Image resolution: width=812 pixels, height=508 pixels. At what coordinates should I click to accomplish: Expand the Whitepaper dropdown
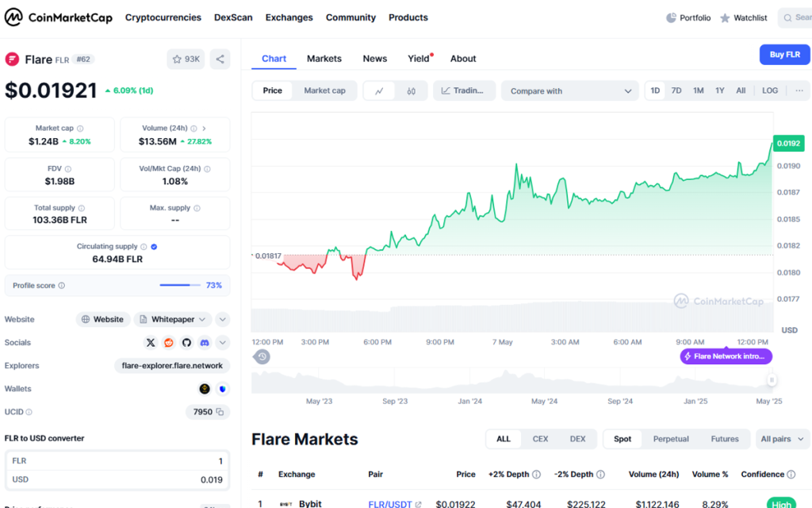click(x=172, y=319)
